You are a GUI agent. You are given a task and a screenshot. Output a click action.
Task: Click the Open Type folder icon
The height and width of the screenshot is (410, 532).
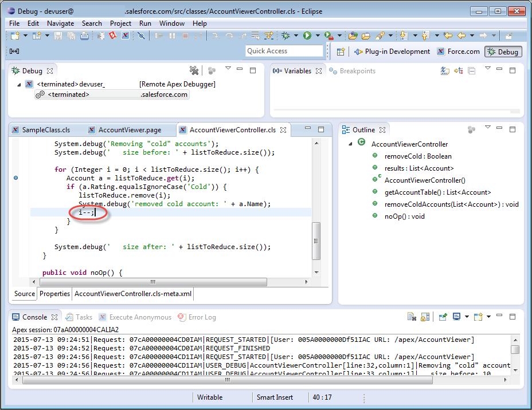353,36
